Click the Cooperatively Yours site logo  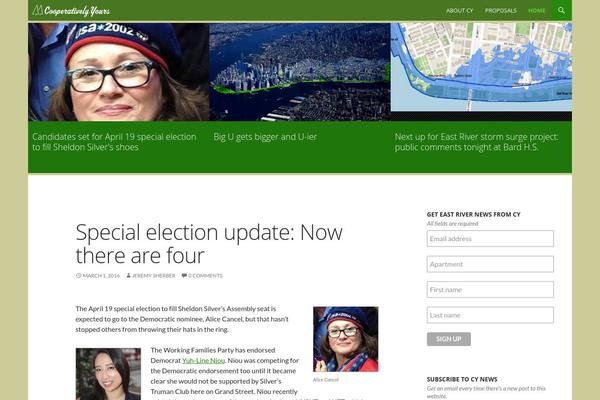(71, 11)
